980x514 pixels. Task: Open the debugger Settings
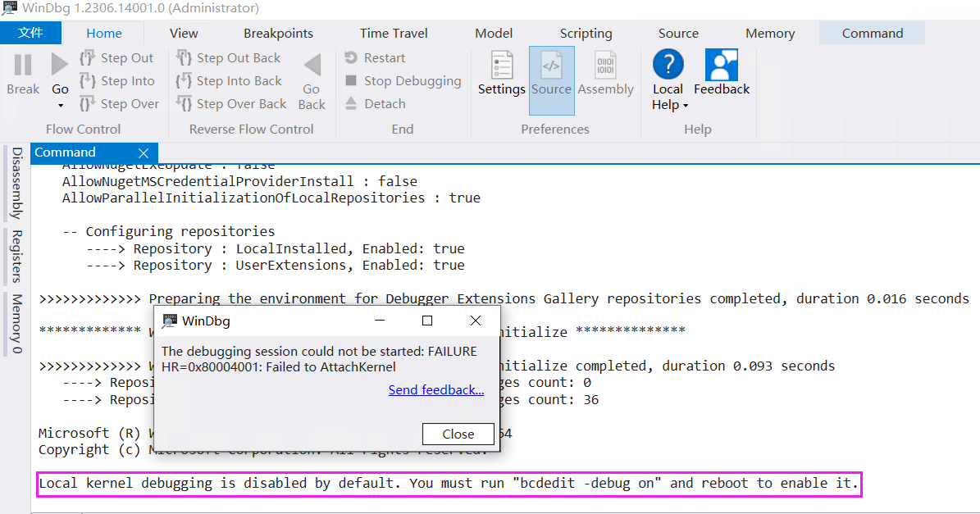[501, 78]
